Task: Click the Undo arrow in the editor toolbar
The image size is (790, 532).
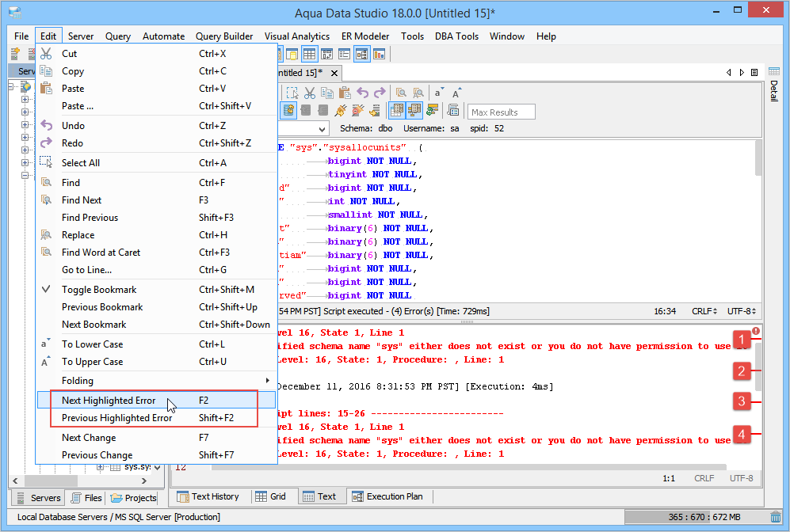Action: point(362,93)
